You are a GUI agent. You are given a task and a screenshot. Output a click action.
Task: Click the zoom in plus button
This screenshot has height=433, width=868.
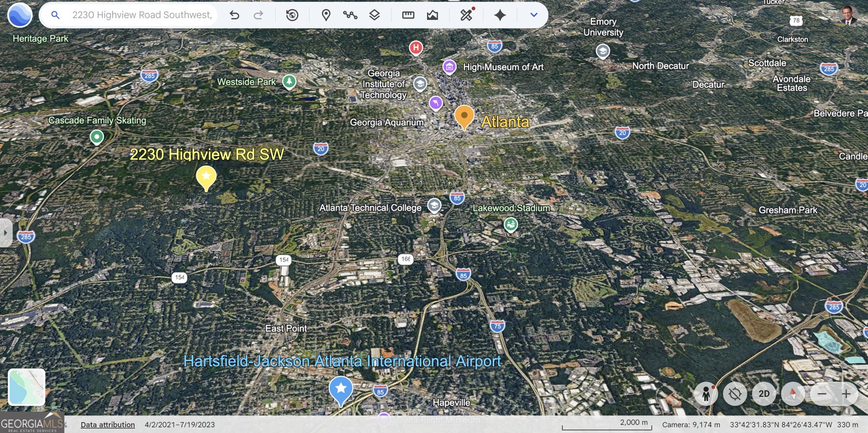pyautogui.click(x=846, y=394)
